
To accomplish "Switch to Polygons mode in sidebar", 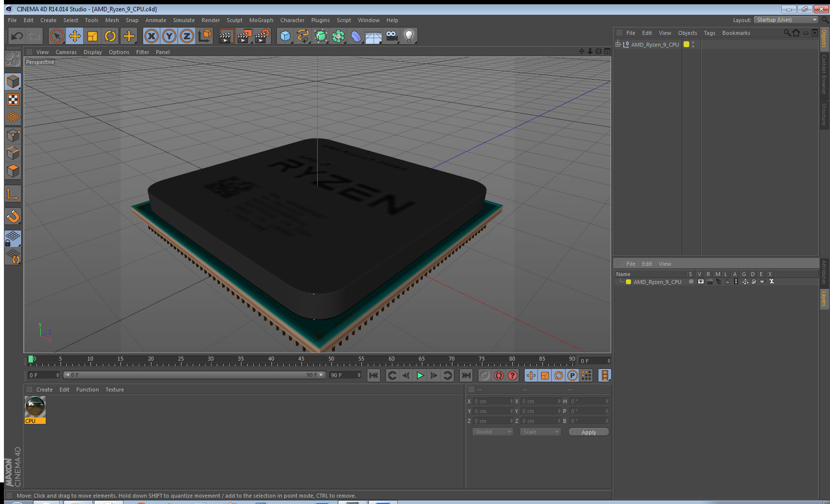I will tap(13, 171).
